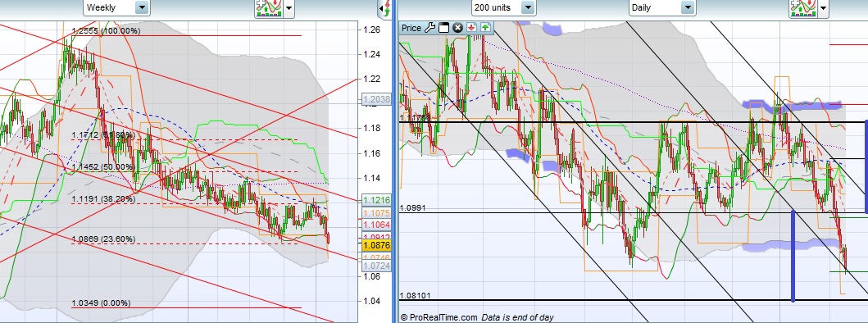This screenshot has height=323, width=868.
Task: Click the 1.0349 (0.00%) Fibonacci label
Action: pos(102,303)
